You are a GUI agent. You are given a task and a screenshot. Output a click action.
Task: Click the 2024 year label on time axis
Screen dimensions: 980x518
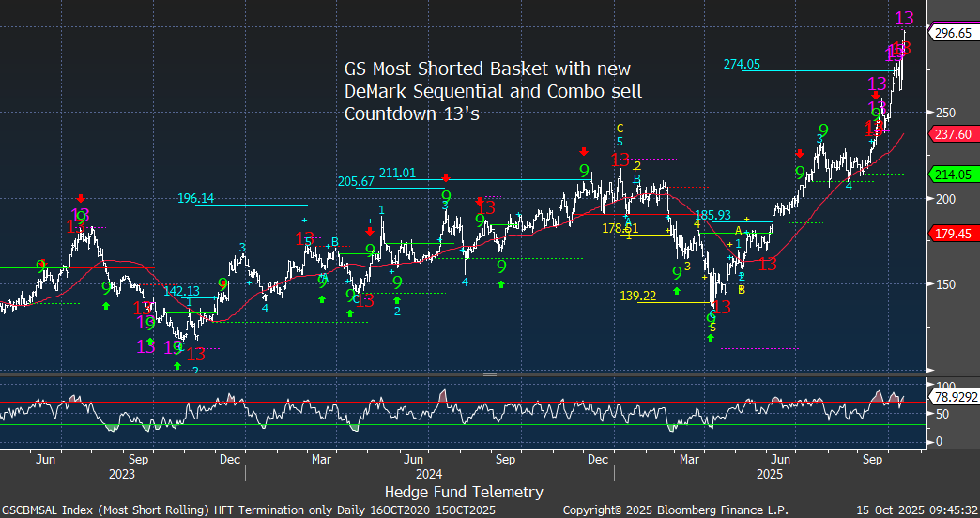click(426, 474)
